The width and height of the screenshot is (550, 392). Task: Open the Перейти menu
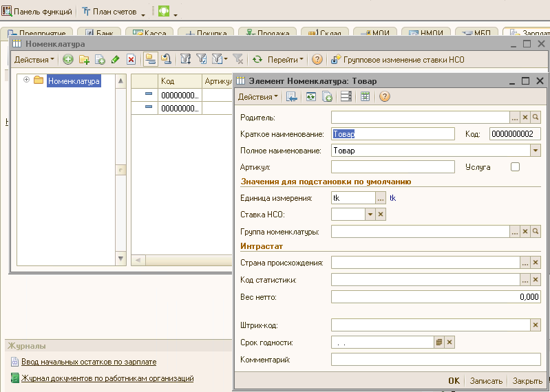(286, 60)
